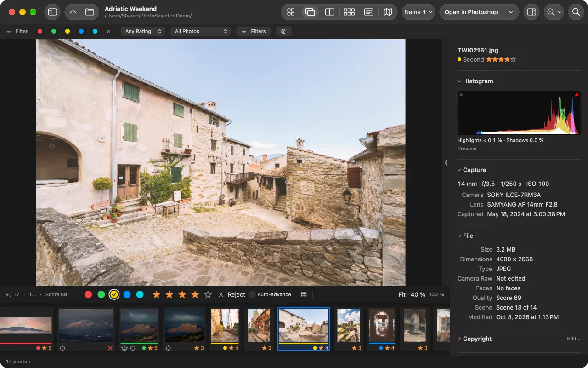Set rating to one star
588x368 pixels.
[x=157, y=294]
